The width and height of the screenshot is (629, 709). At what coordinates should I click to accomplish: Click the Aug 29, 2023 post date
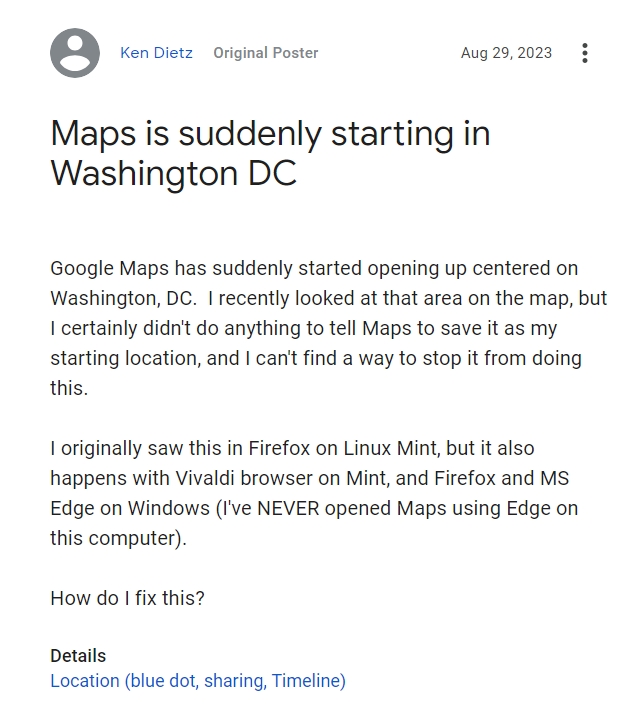tap(506, 53)
